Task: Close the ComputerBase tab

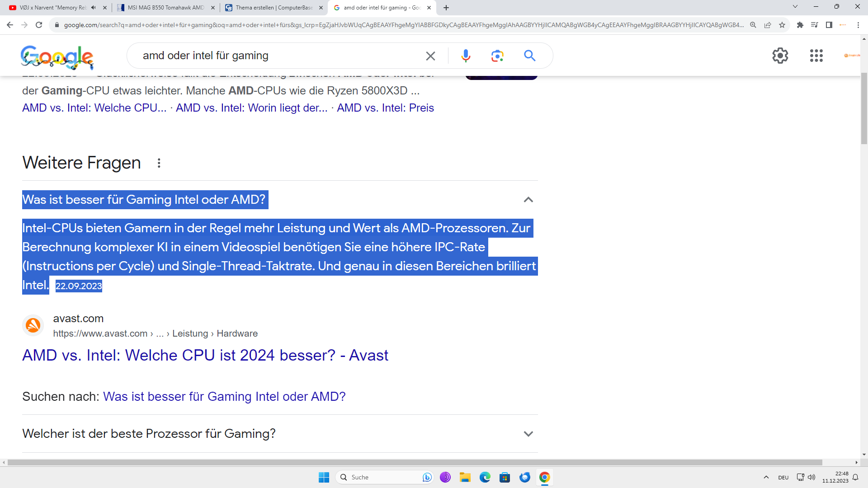Action: click(x=321, y=8)
